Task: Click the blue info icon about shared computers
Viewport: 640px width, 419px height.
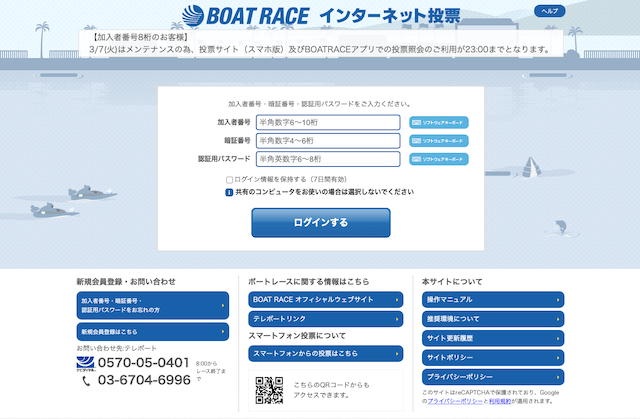Action: point(229,191)
